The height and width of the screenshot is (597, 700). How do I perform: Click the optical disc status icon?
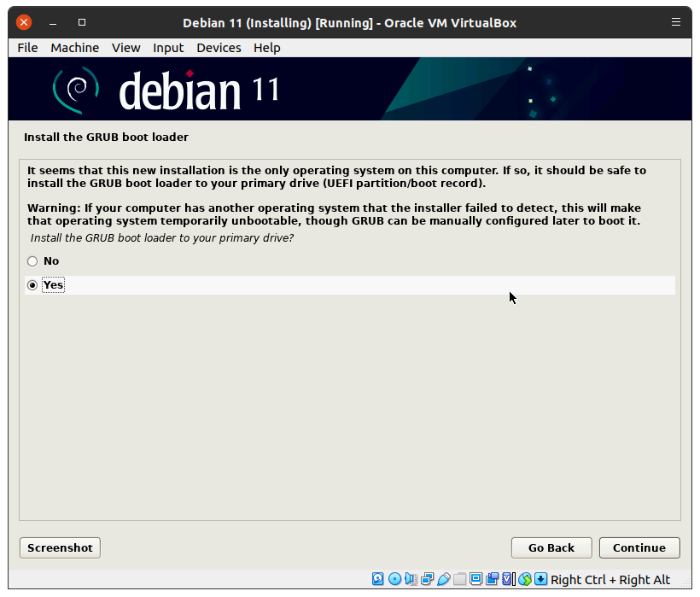point(395,579)
